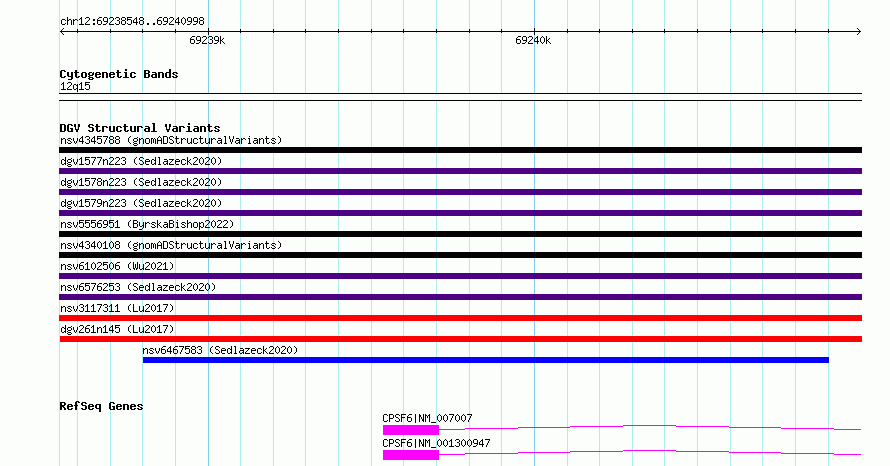The image size is (890, 466).
Task: Click the NM_007007 intron line
Action: click(650, 427)
